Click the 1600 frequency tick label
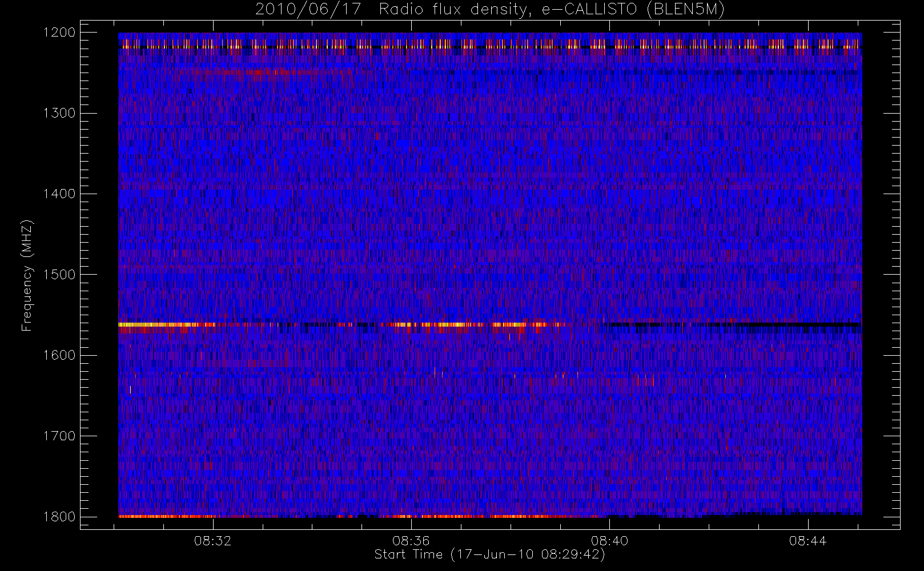924x571 pixels. 59,355
